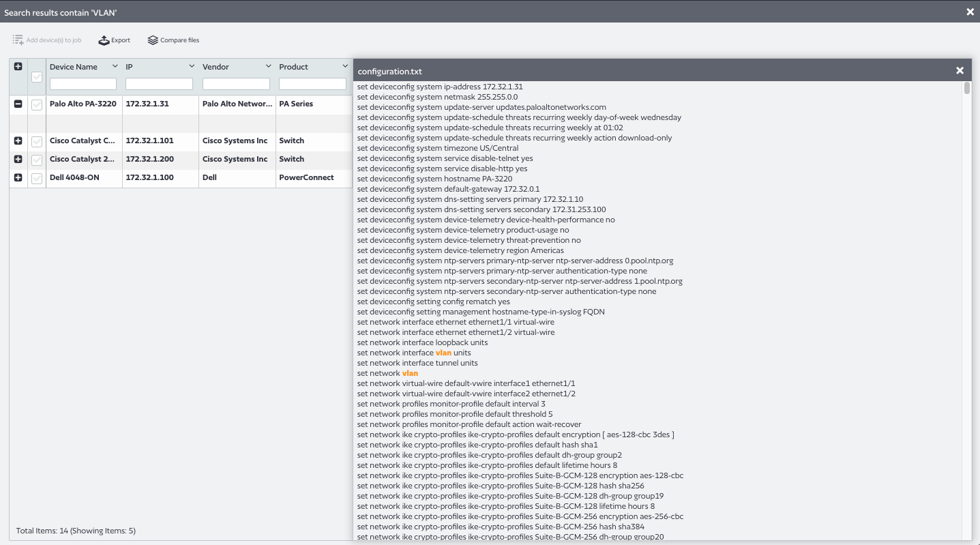Check the Palo Alto PA-3220 checkbox

(x=36, y=104)
